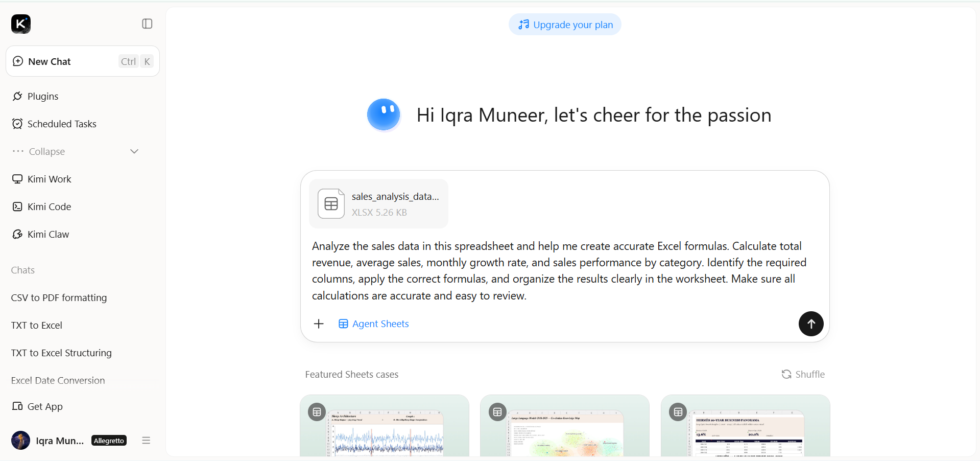The image size is (980, 461).
Task: Click Upgrade your plan button
Action: coord(565,25)
